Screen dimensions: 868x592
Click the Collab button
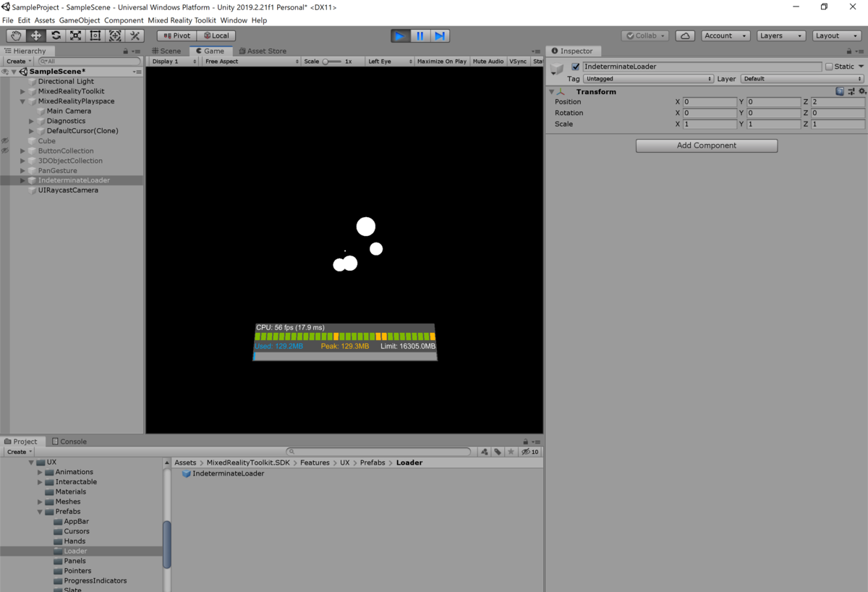(645, 35)
